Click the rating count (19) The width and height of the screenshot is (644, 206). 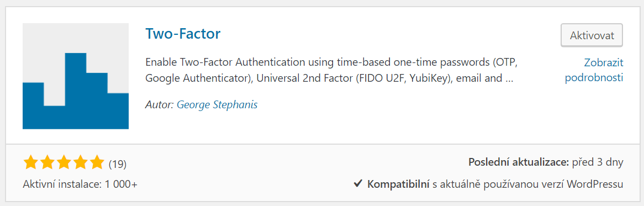coord(118,165)
